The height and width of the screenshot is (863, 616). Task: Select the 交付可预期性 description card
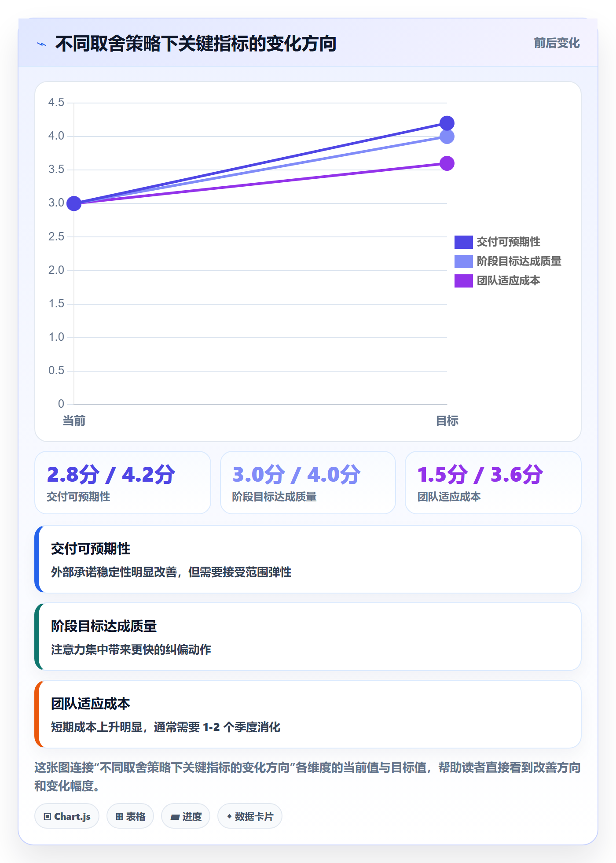click(x=308, y=559)
